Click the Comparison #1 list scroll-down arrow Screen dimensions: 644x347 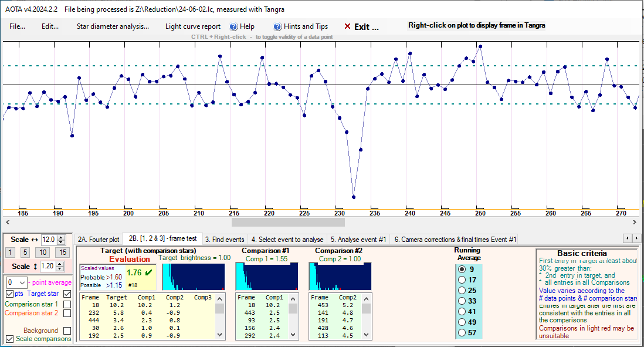[x=293, y=334]
